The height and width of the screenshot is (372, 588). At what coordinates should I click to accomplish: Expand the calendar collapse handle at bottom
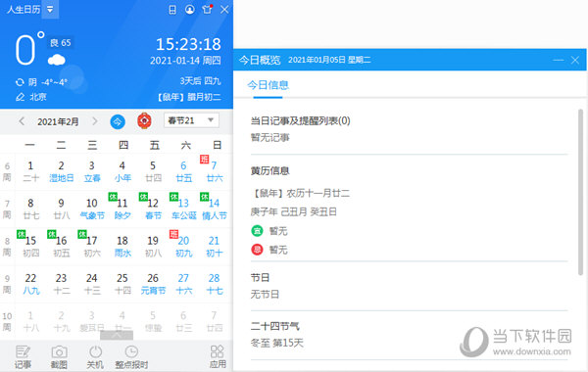coord(117,335)
